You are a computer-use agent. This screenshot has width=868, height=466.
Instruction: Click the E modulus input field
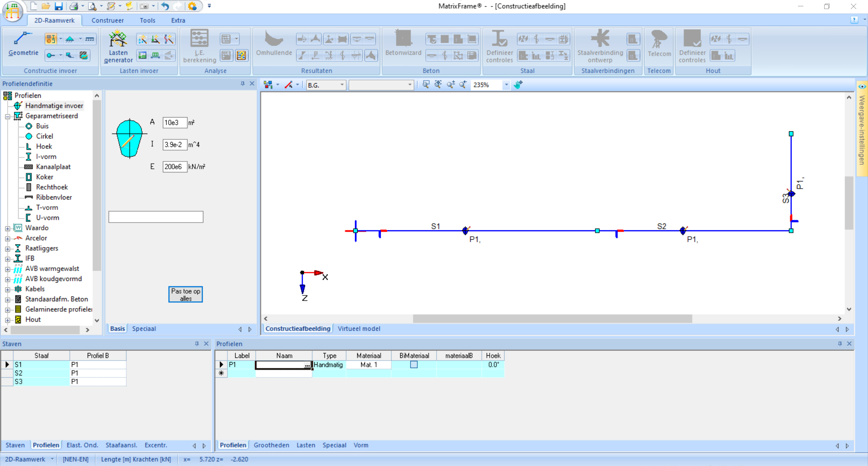tap(175, 167)
